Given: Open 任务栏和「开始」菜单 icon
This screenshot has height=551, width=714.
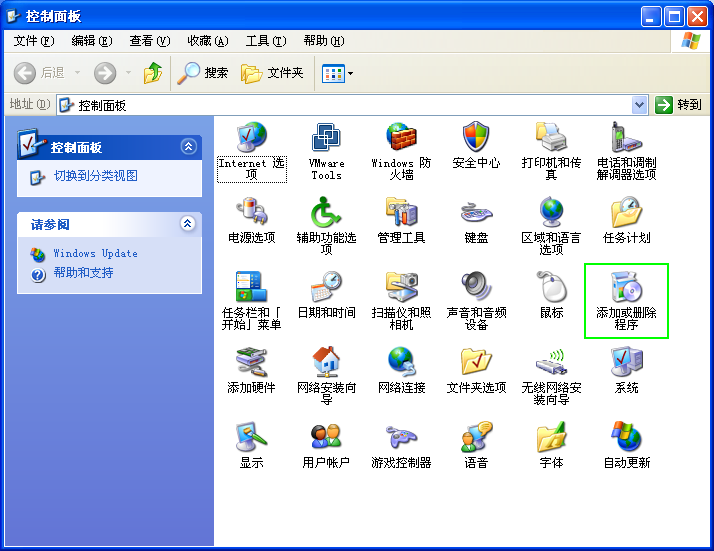Looking at the screenshot, I should click(x=251, y=287).
